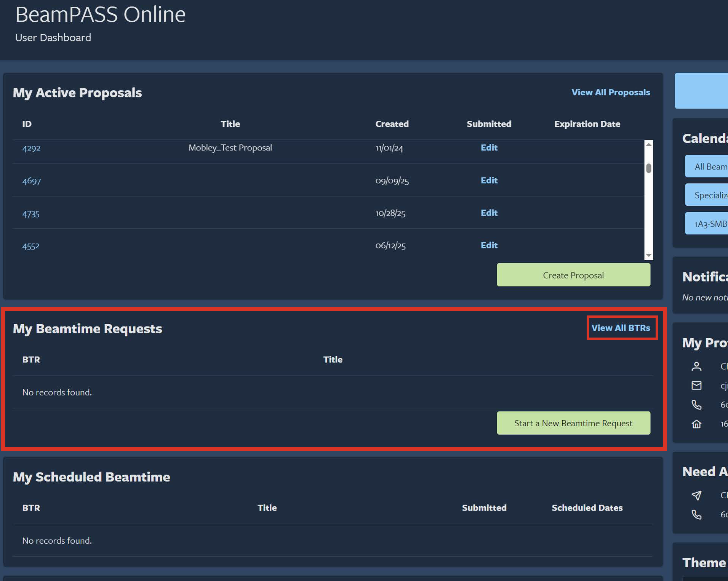
Task: Click the Create Proposal button
Action: [x=573, y=275]
